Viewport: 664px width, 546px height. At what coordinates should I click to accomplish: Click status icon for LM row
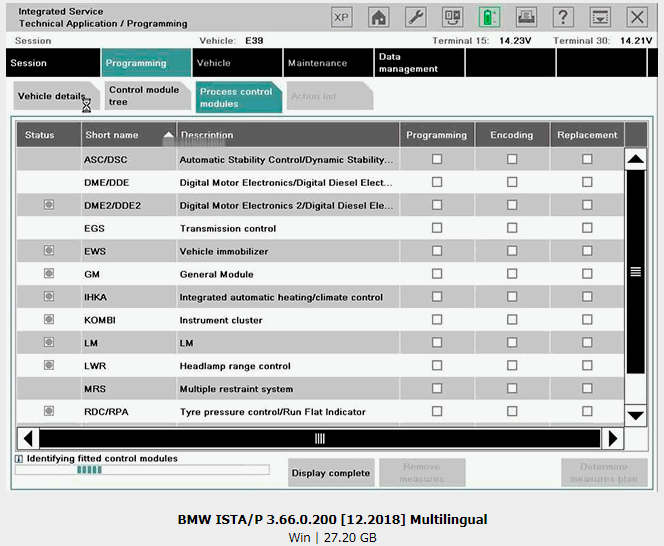click(x=49, y=342)
